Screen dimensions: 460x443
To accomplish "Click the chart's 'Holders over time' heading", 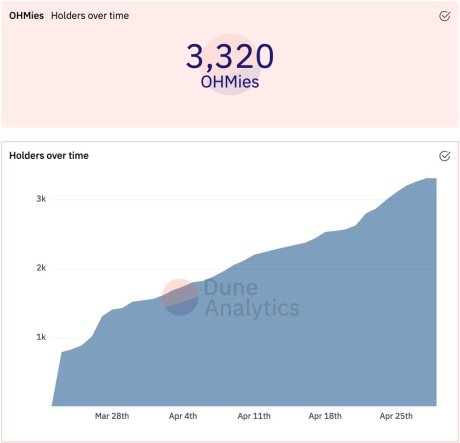I will (49, 156).
